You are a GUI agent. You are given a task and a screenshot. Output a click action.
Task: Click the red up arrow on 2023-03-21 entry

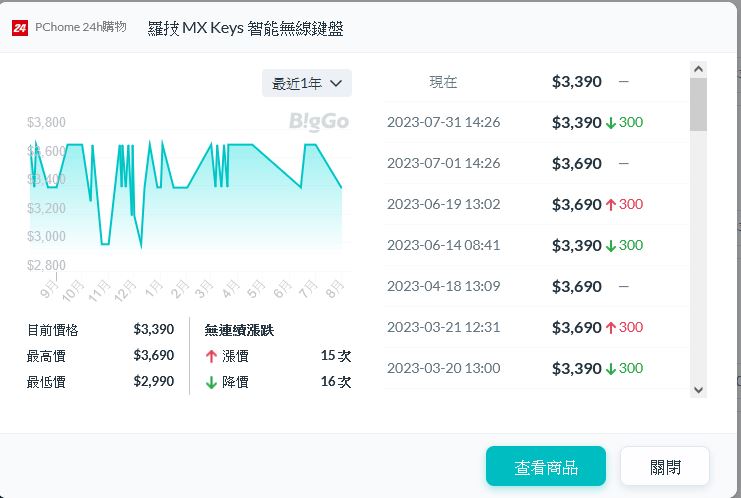click(x=611, y=328)
